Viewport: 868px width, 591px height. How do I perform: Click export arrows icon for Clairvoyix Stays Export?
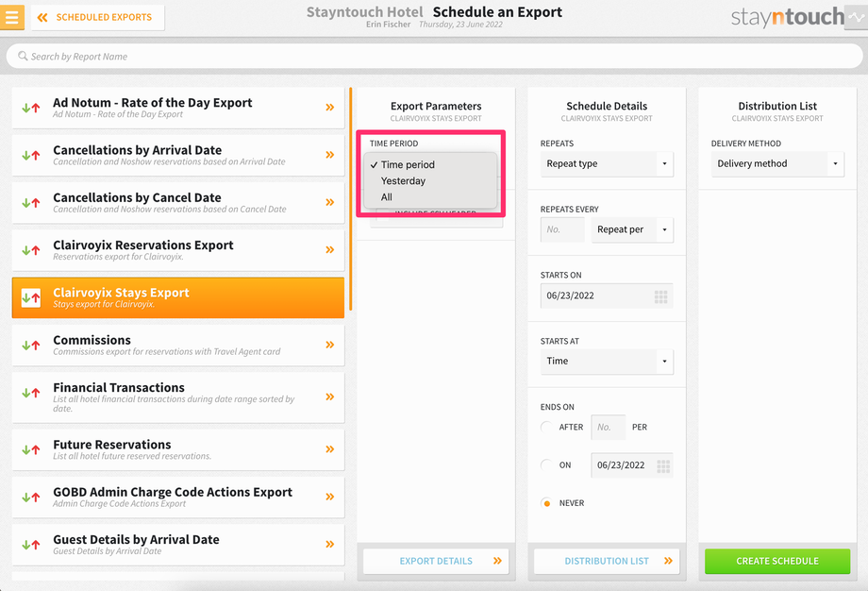tap(31, 298)
